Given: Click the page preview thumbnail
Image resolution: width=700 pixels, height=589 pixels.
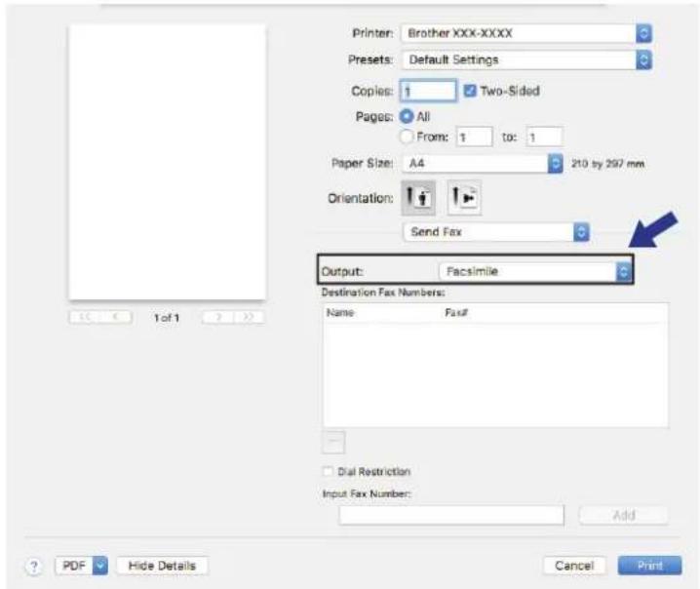Looking at the screenshot, I should click(168, 162).
